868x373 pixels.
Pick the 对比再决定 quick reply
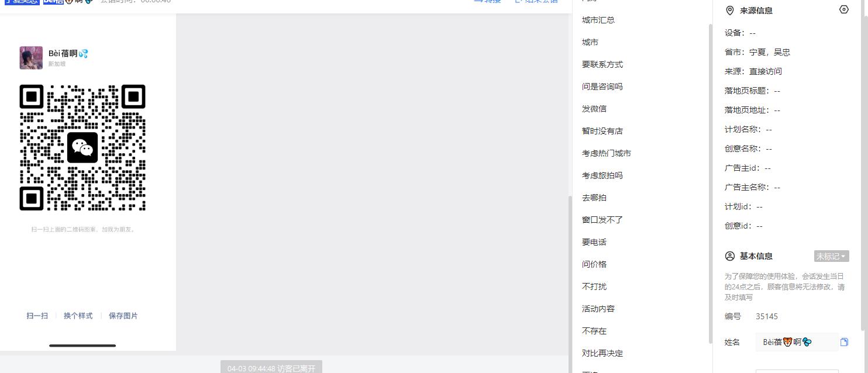pyautogui.click(x=602, y=353)
